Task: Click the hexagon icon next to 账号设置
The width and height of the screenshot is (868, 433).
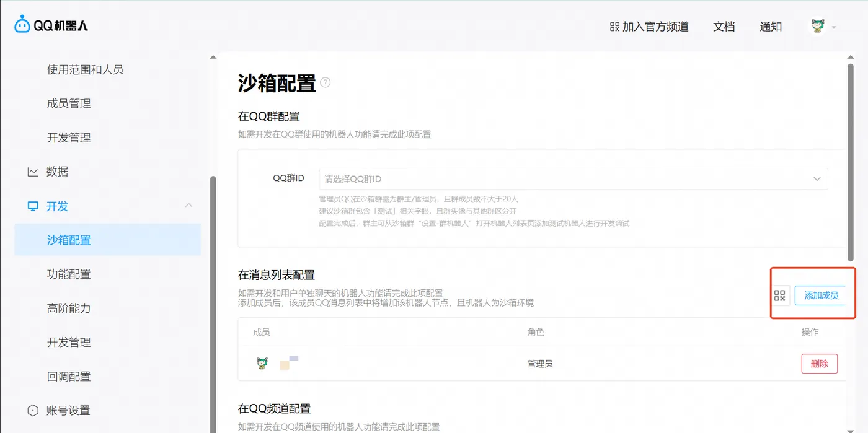Action: click(33, 410)
